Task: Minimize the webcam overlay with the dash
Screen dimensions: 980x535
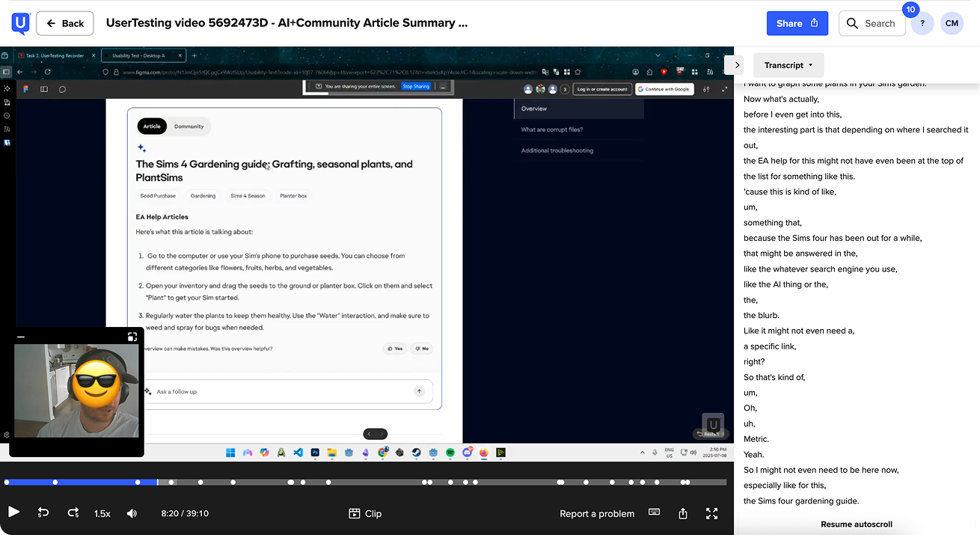Action: tap(21, 337)
